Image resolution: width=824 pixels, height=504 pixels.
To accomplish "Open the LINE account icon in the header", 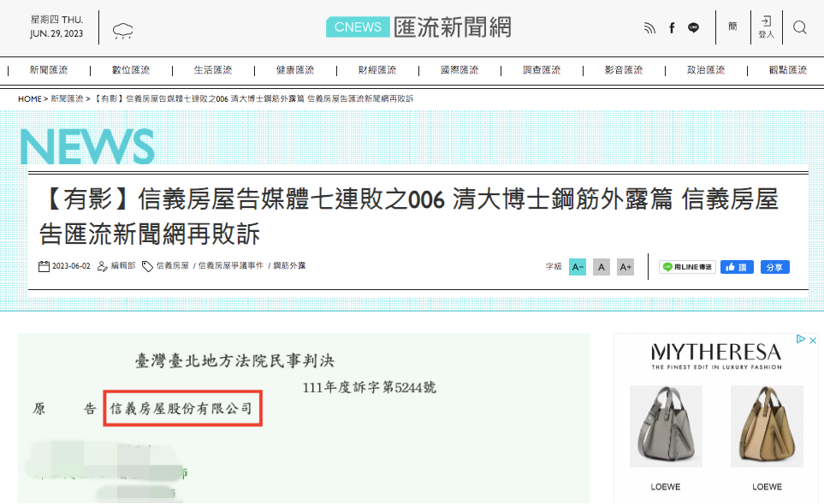I will [693, 28].
